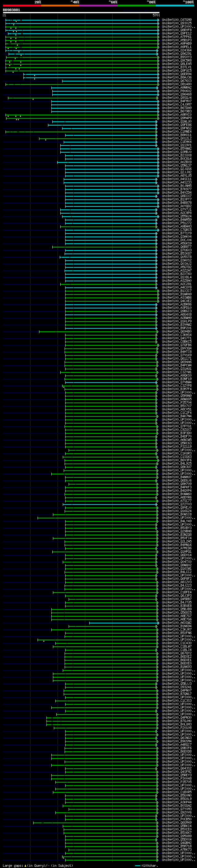
Task: Select the query name BB903881
Action: click(x=11, y=10)
